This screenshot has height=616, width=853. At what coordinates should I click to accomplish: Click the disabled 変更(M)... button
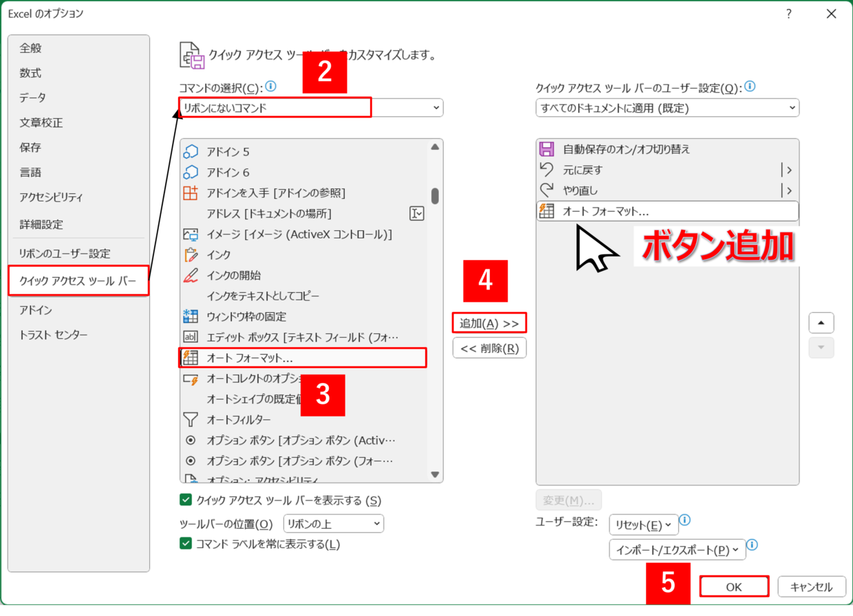(x=569, y=500)
